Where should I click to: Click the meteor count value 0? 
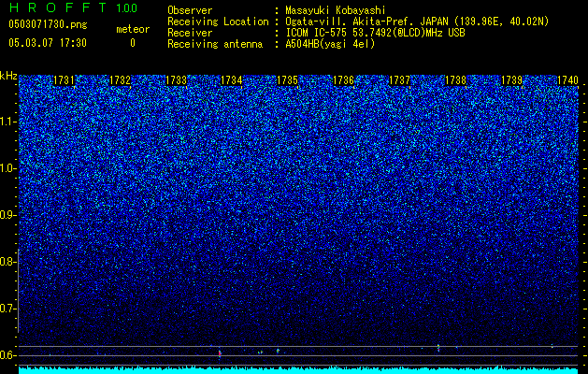click(133, 43)
